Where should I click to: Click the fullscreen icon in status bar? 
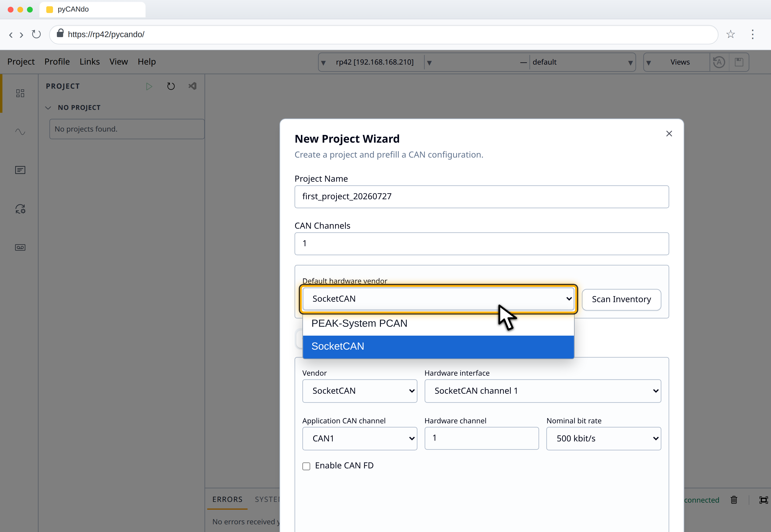tap(763, 500)
